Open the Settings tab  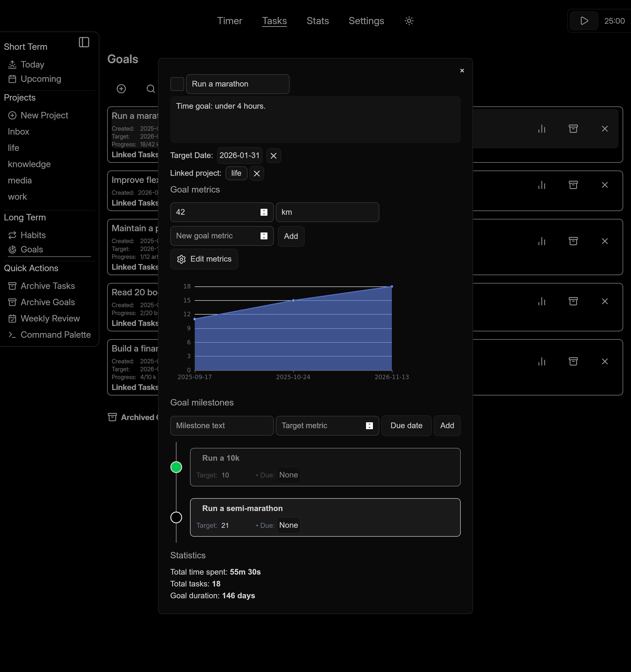click(366, 21)
